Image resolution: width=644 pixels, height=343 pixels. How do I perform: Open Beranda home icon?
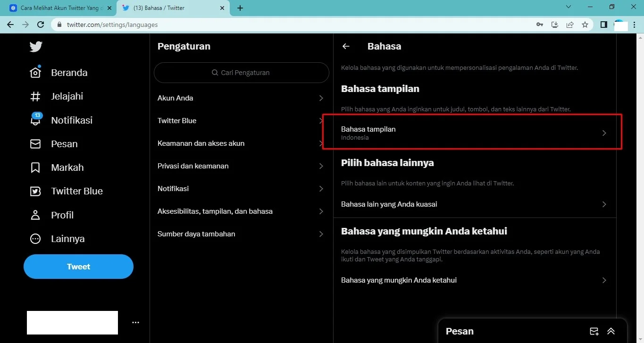point(35,73)
